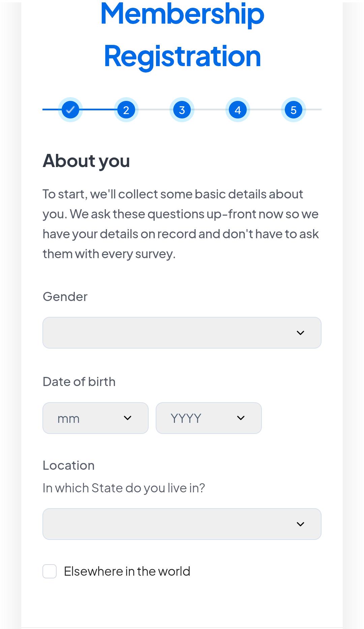
Task: Click the month dropdown chevron arrow
Action: pos(128,418)
